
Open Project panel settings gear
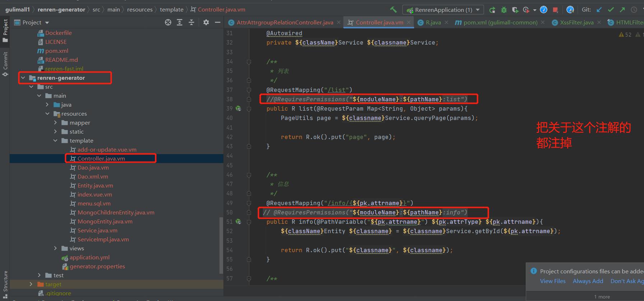[x=206, y=22]
